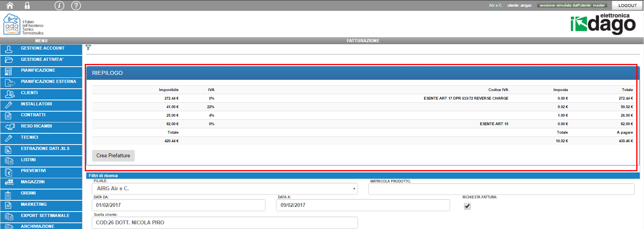
Task: Click the Scelta cliente field
Action: pyautogui.click(x=225, y=223)
